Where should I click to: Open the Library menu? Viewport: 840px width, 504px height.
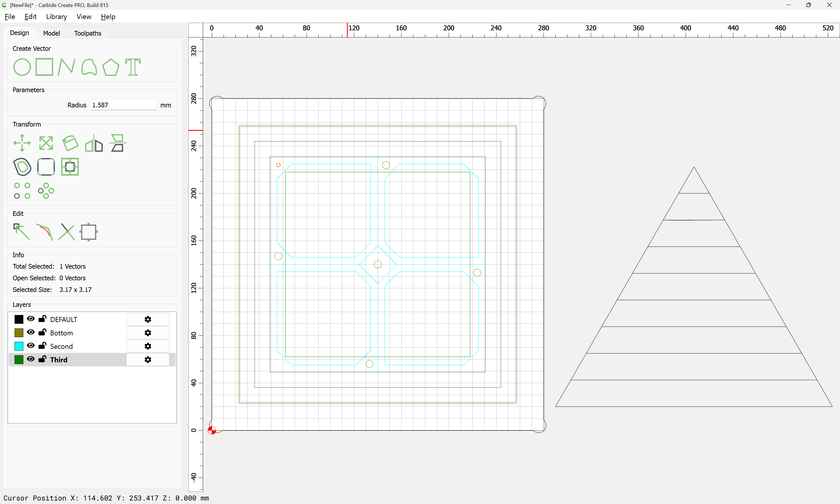tap(56, 17)
